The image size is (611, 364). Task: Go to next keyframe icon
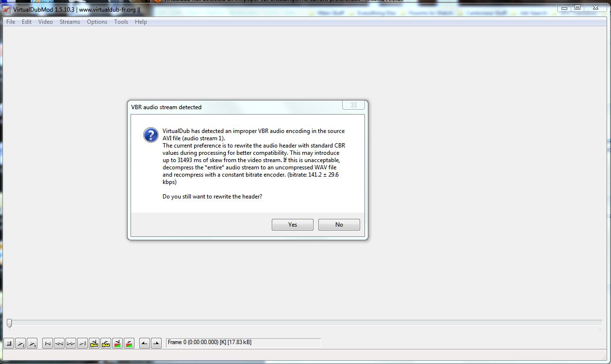tap(106, 344)
